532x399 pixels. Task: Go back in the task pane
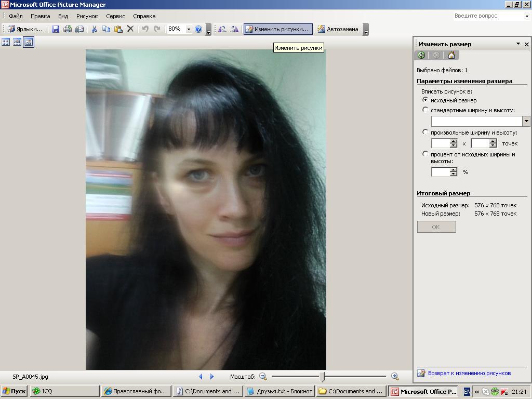[421, 55]
